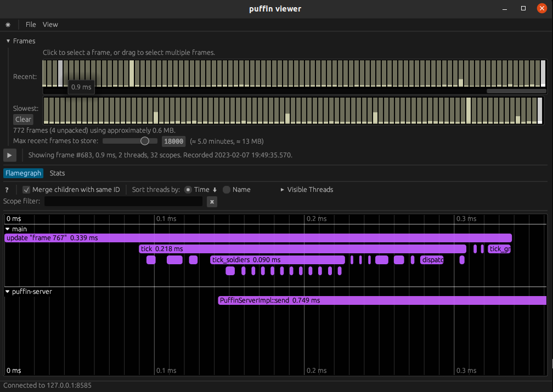Click the question mark help icon
553x392 pixels.
coord(7,190)
